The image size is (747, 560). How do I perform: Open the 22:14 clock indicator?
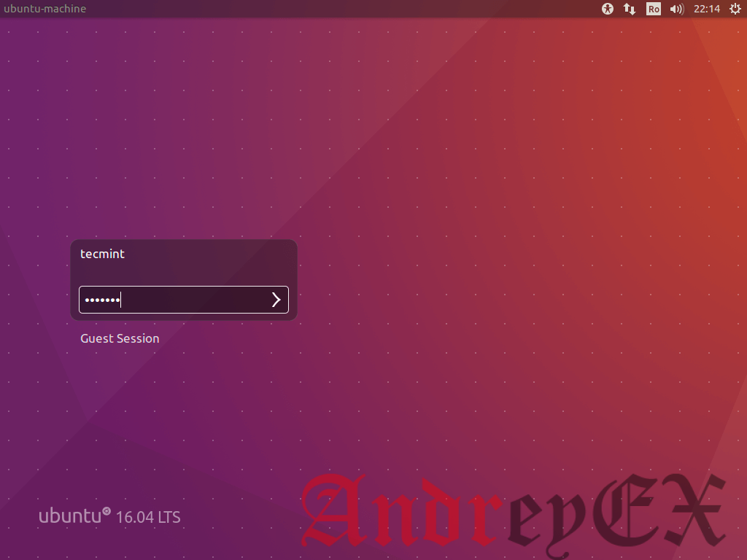pos(706,9)
